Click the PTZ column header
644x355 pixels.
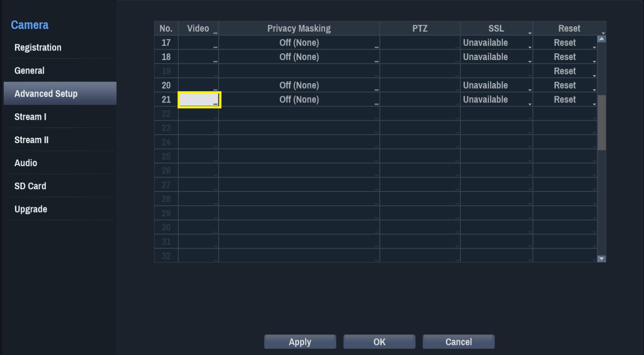(x=420, y=28)
